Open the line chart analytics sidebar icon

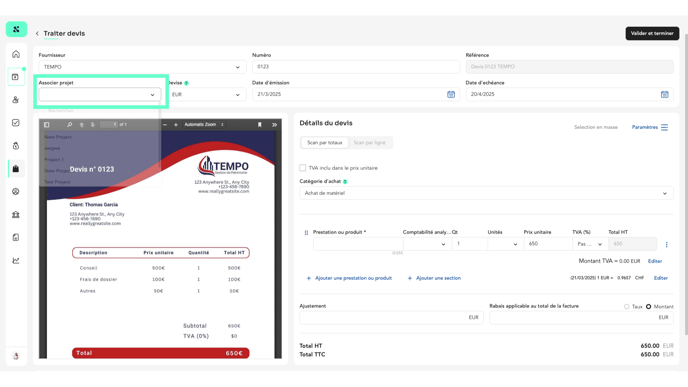[16, 261]
